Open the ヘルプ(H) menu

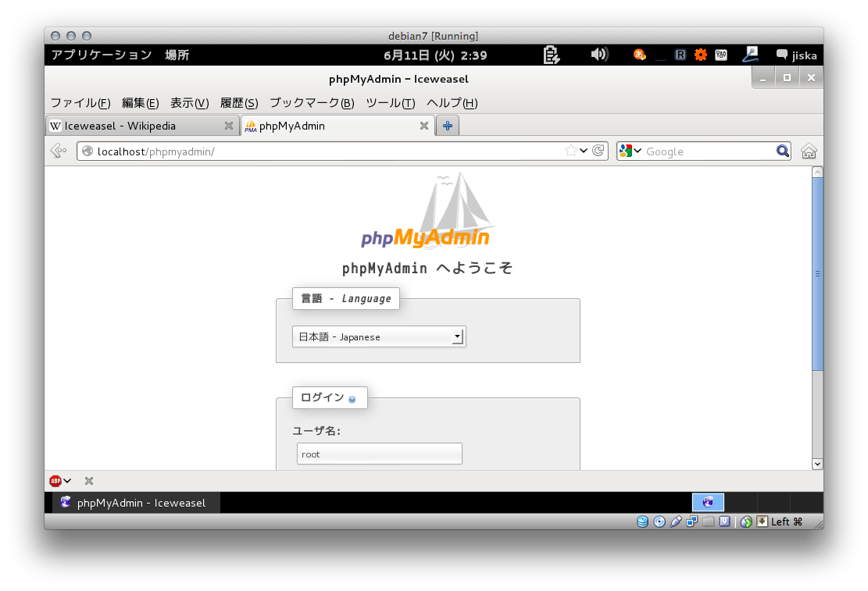point(452,103)
